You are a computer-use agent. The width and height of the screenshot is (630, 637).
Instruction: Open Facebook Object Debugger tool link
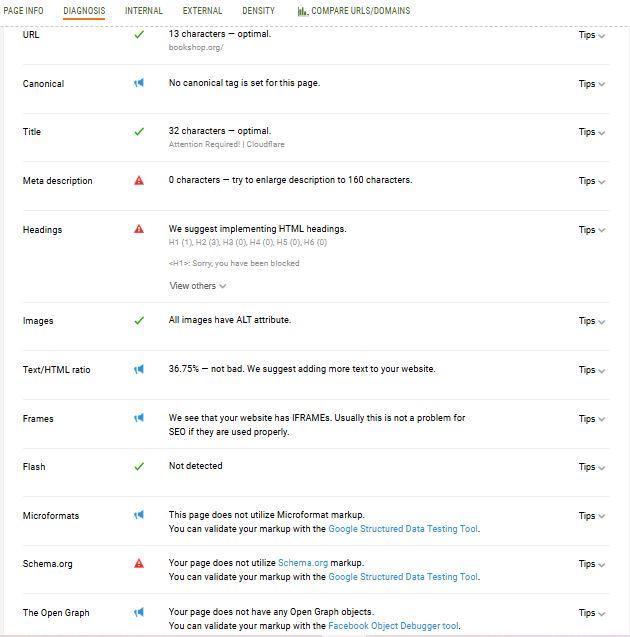(393, 626)
